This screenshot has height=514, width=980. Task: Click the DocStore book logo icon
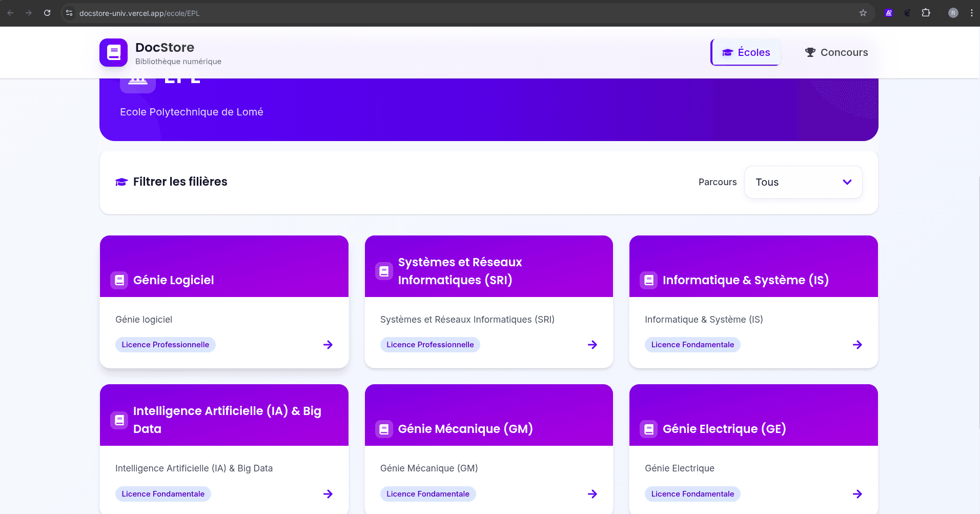click(113, 52)
